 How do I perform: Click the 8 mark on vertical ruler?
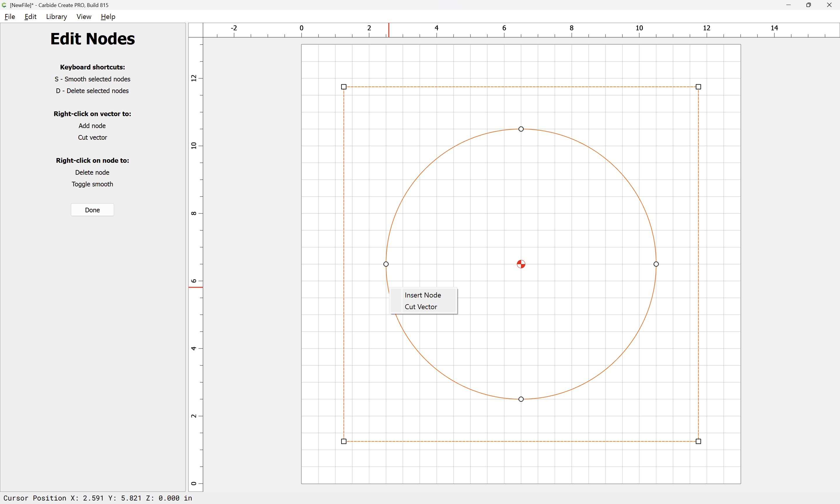pos(194,213)
